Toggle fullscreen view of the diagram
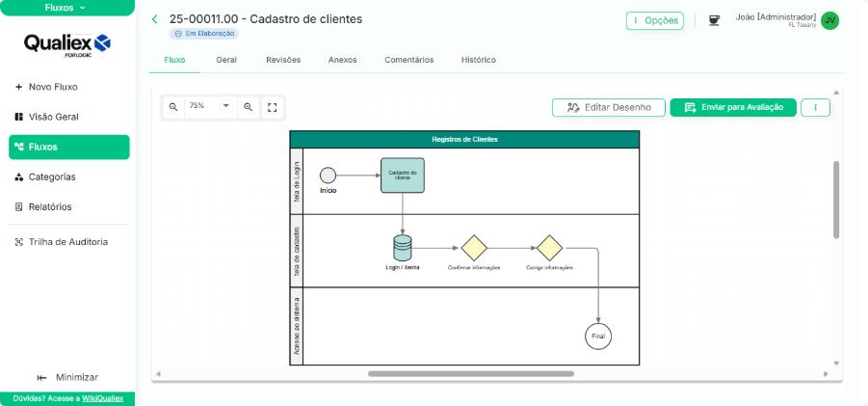The height and width of the screenshot is (406, 868). click(x=273, y=107)
